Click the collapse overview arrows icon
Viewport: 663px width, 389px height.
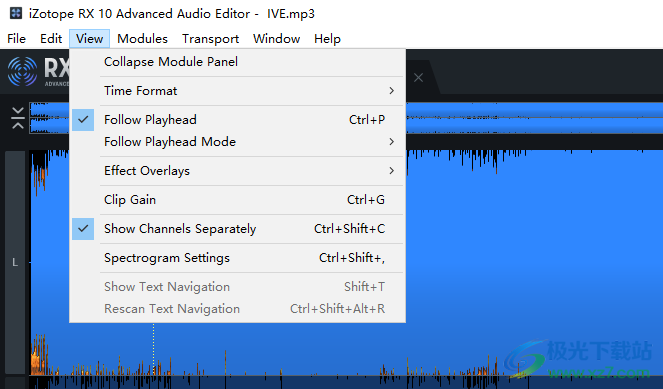click(18, 118)
